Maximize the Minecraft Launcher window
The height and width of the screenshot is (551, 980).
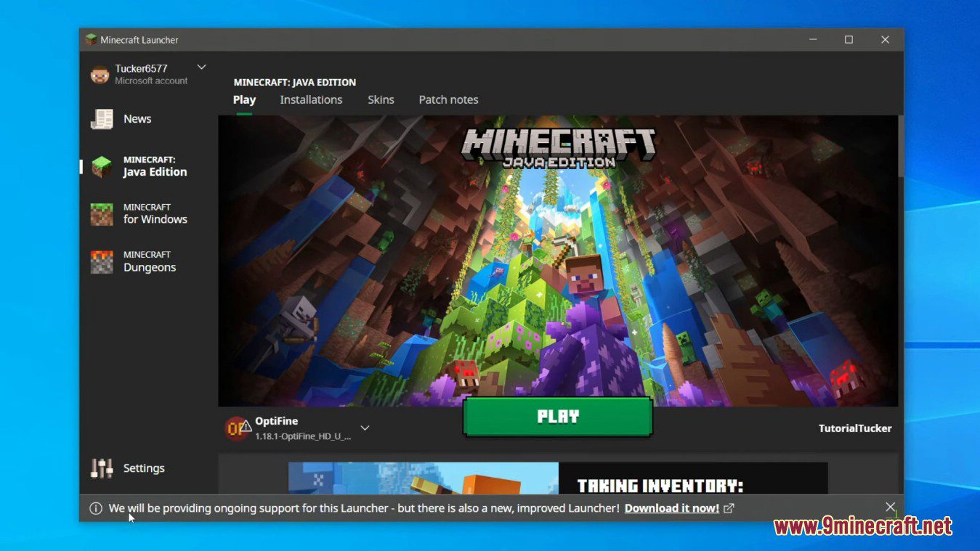coord(849,40)
